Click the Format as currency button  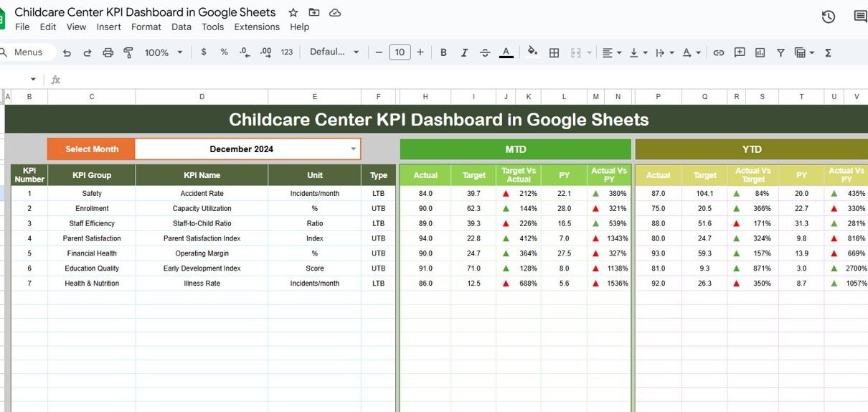[x=204, y=52]
